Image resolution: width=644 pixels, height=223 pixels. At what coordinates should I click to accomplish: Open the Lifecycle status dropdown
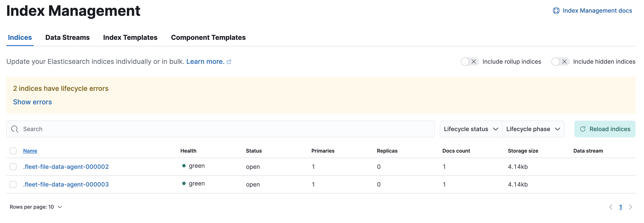tap(471, 129)
